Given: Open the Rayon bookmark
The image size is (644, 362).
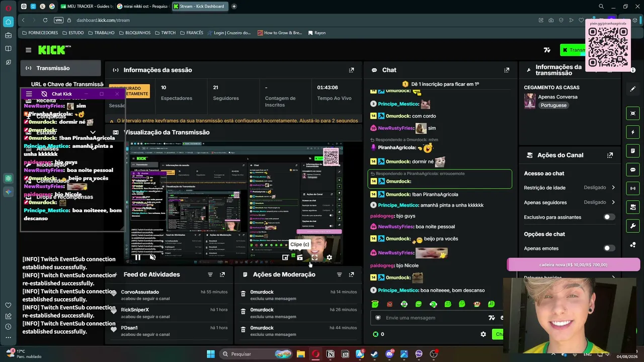Looking at the screenshot, I should click(316, 33).
